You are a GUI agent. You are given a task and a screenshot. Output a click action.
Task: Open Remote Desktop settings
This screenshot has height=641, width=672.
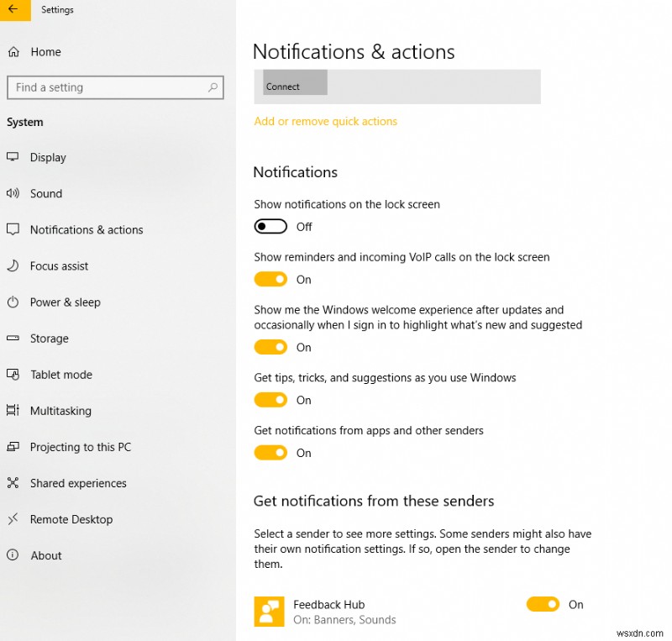click(71, 519)
